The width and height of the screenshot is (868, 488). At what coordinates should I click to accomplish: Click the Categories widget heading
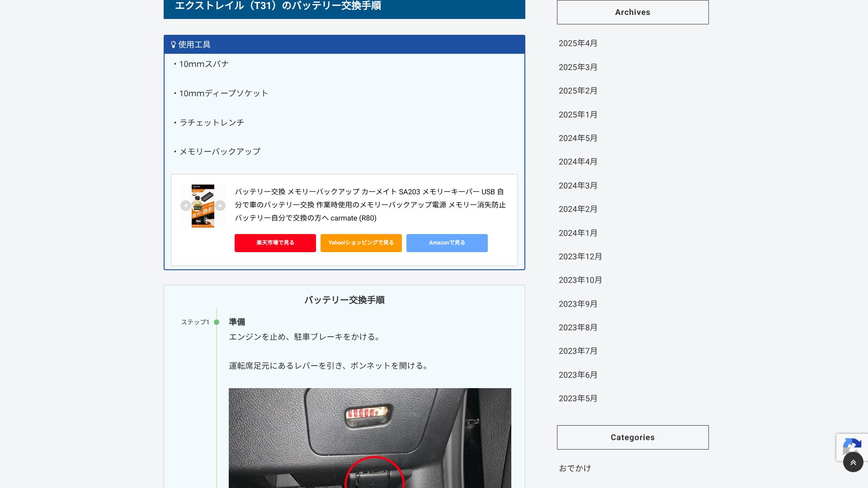point(632,437)
